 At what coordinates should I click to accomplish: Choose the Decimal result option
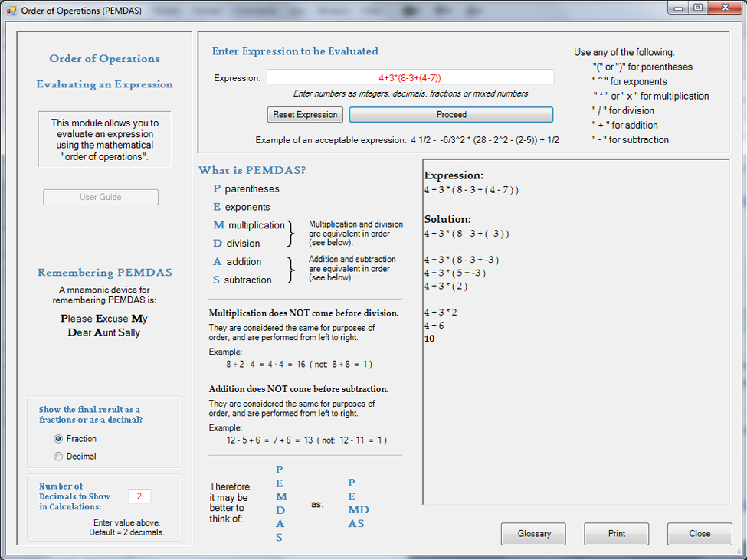[x=59, y=457]
